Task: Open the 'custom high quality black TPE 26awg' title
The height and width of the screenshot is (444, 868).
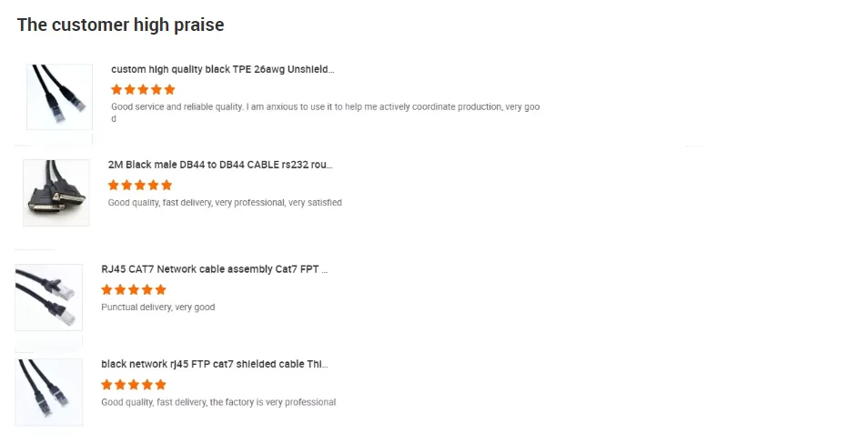Action: (222, 69)
